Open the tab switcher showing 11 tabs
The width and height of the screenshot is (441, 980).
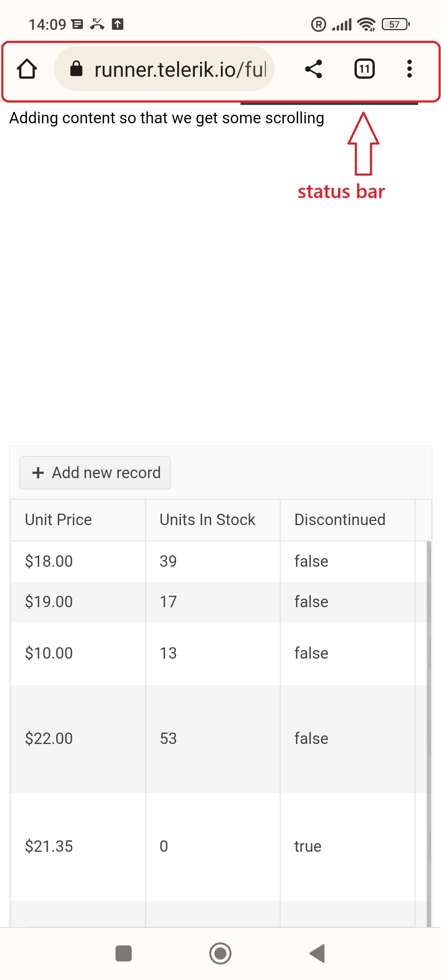tap(364, 69)
